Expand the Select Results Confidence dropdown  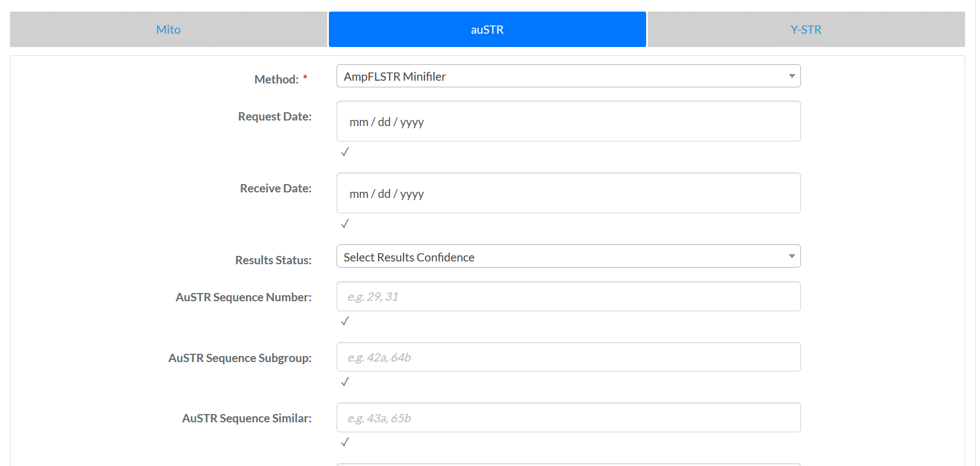pyautogui.click(x=568, y=256)
